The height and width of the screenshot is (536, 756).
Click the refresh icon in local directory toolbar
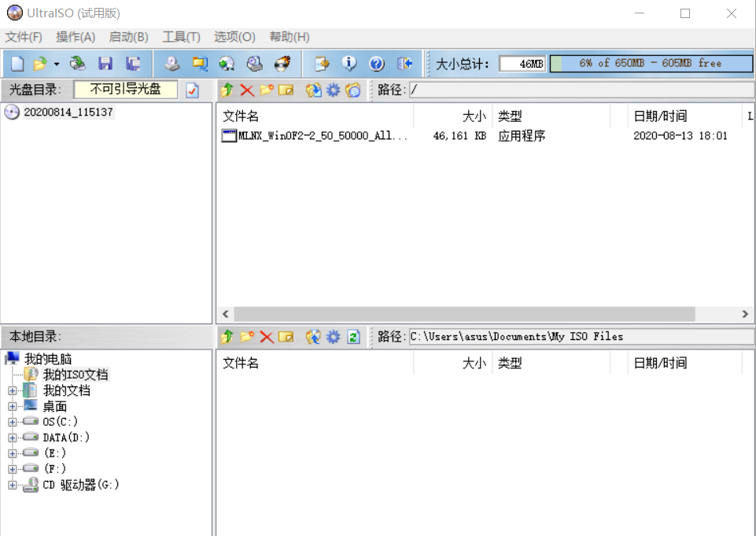(x=354, y=337)
